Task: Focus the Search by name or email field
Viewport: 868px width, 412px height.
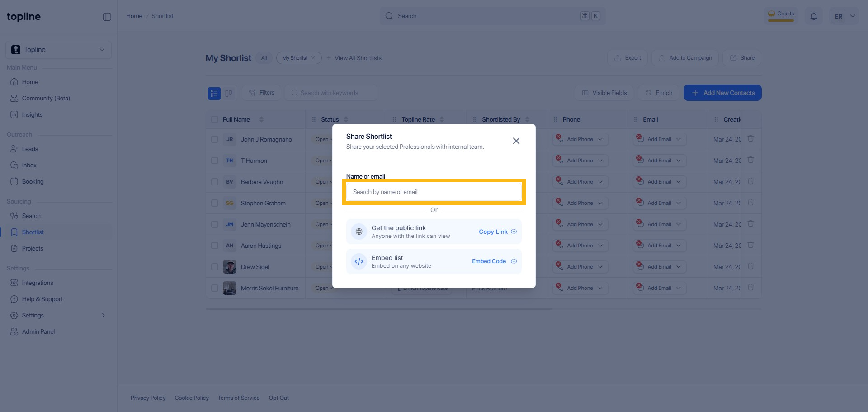Action: coord(434,192)
